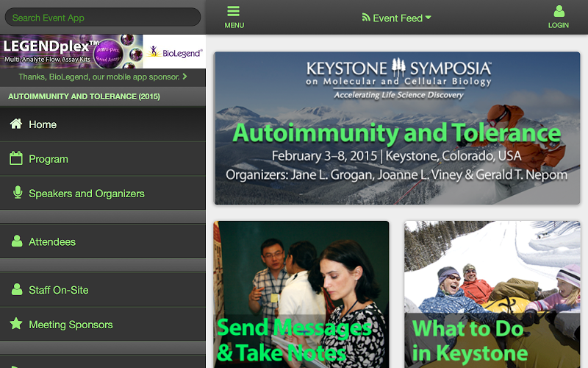588x368 pixels.
Task: Open the Home menu label
Action: tap(43, 124)
